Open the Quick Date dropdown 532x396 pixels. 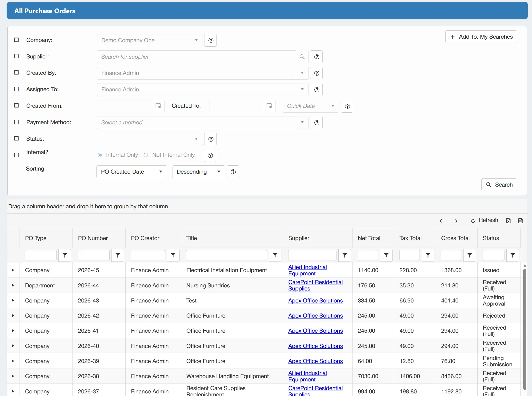[311, 106]
